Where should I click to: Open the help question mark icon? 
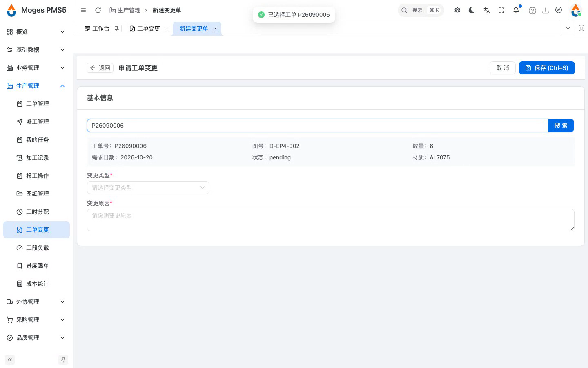coord(532,11)
